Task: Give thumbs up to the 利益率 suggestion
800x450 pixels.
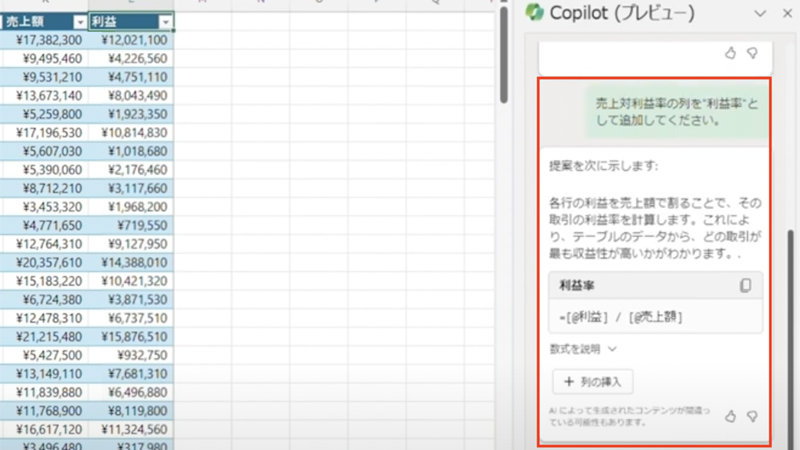Action: [731, 415]
